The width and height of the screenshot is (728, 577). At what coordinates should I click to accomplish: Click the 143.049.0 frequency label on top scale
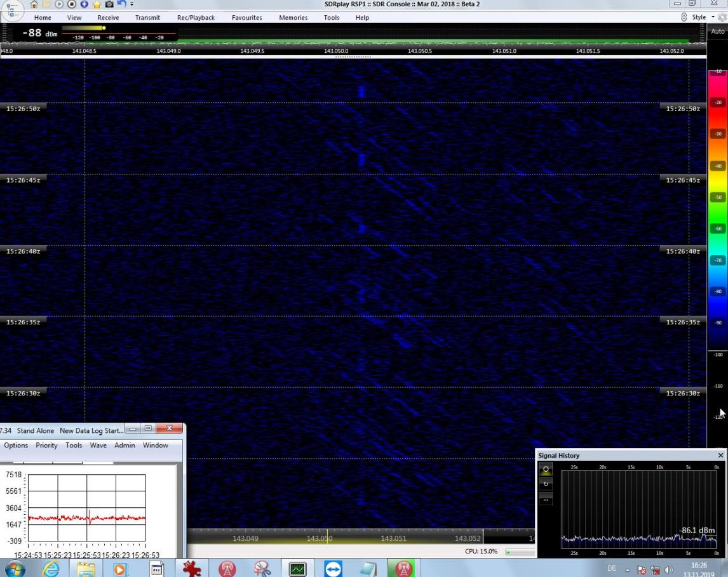[x=168, y=51]
